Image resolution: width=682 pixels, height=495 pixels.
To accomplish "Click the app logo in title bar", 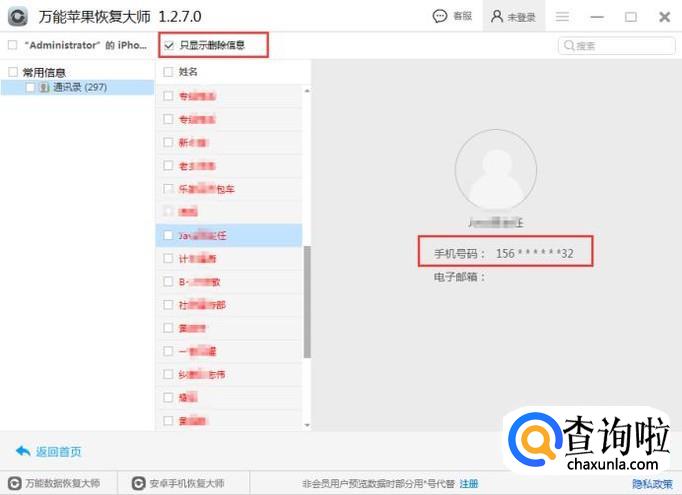I will click(x=18, y=17).
